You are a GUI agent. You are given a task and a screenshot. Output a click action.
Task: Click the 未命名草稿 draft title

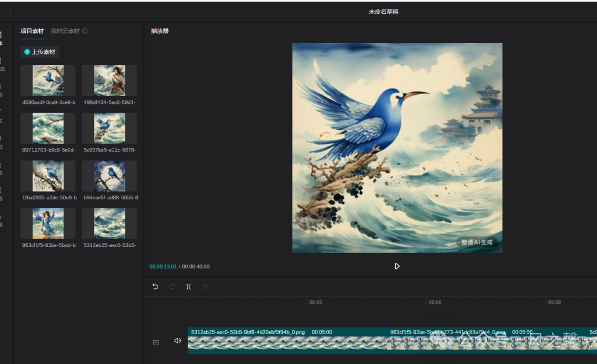(384, 12)
